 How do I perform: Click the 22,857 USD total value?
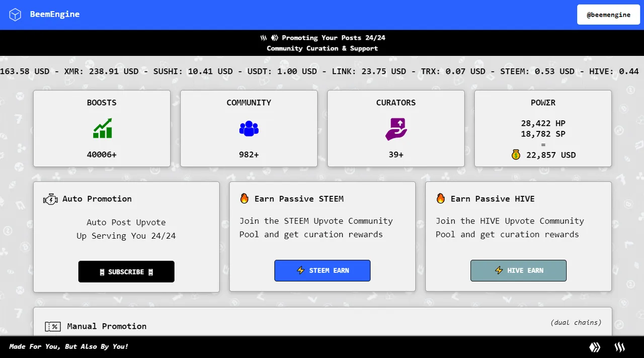tap(551, 155)
